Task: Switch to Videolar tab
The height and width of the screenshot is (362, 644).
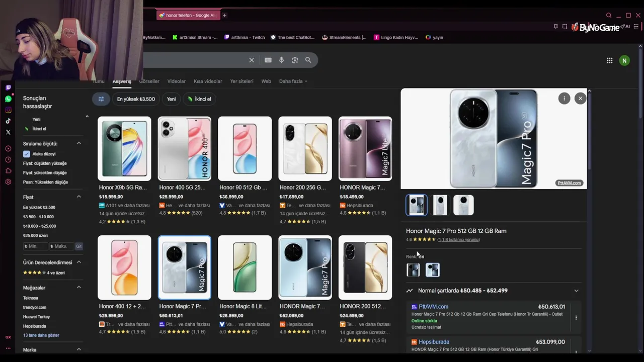Action: click(177, 81)
